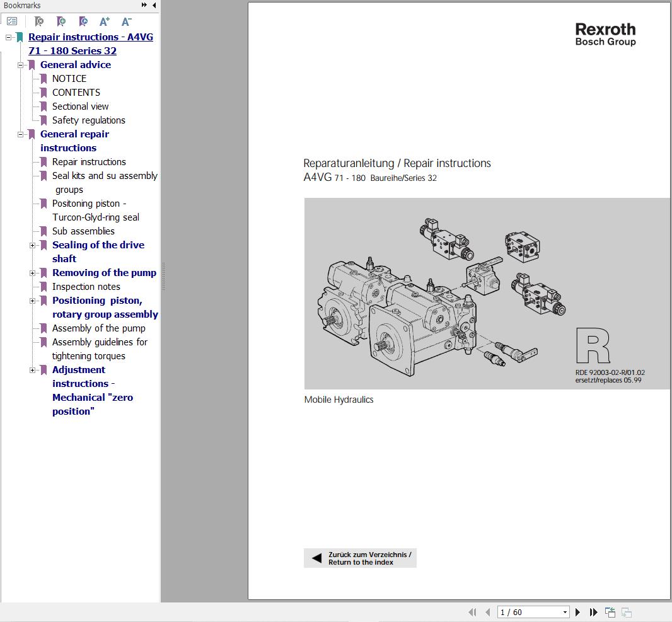
Task: Click the document title Reparaturanleitung / Repair instructions
Action: click(397, 163)
